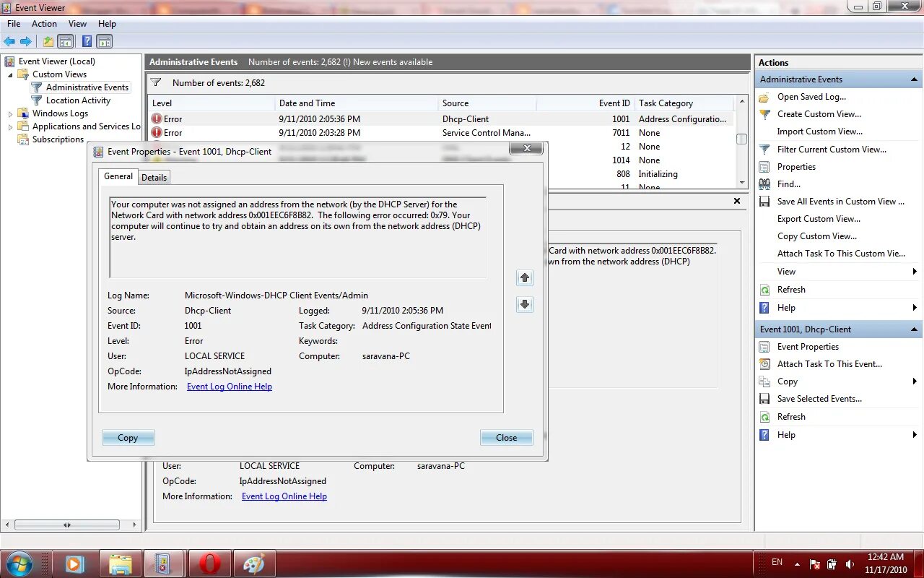
Task: Click Copy Custom View action
Action: [816, 236]
